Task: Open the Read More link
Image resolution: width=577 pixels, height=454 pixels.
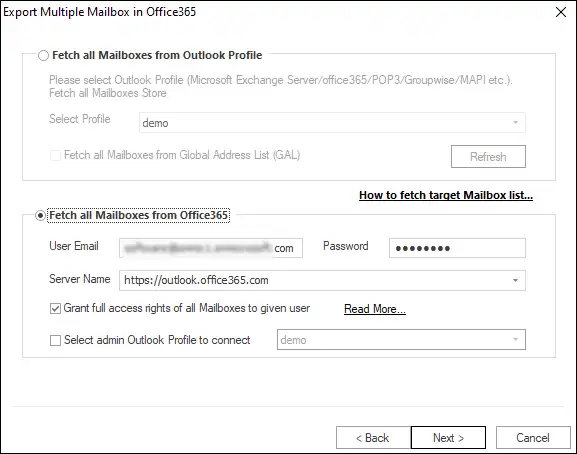Action: [375, 309]
